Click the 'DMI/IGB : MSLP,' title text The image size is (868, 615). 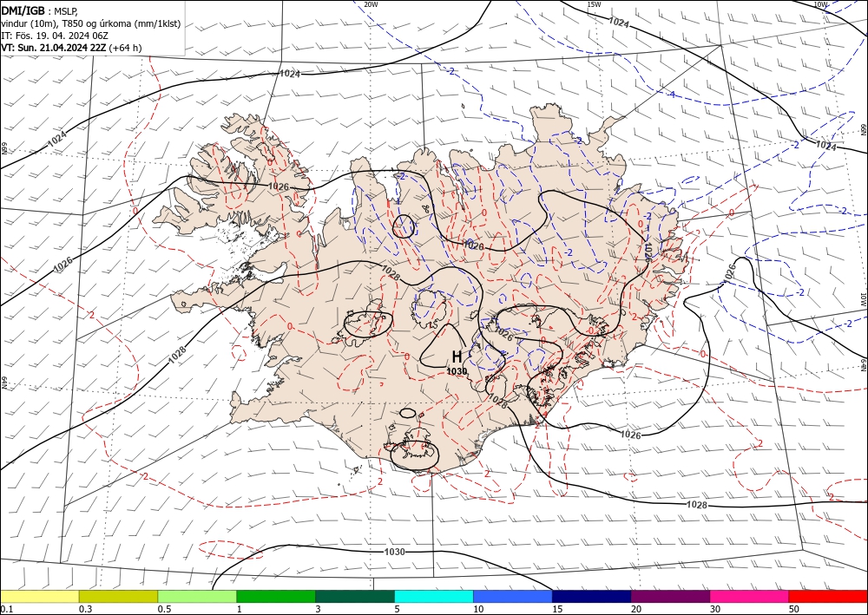click(x=40, y=10)
